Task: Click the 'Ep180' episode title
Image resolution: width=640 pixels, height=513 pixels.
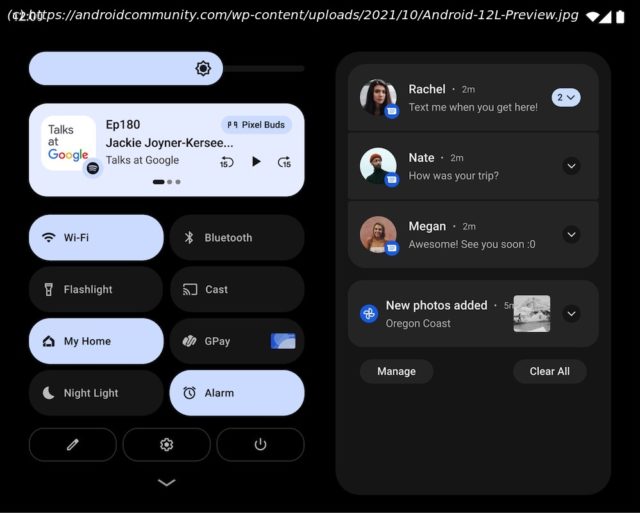Action: (x=123, y=124)
